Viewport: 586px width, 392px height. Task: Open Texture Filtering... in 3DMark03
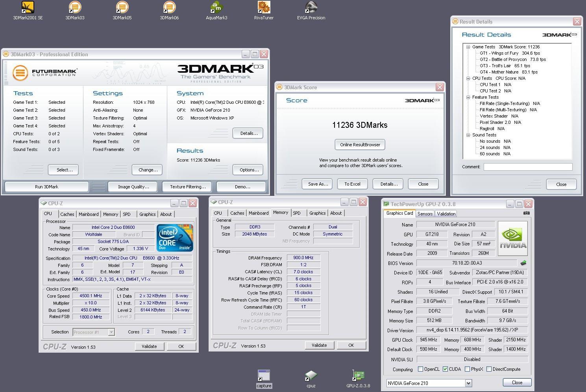pos(188,187)
